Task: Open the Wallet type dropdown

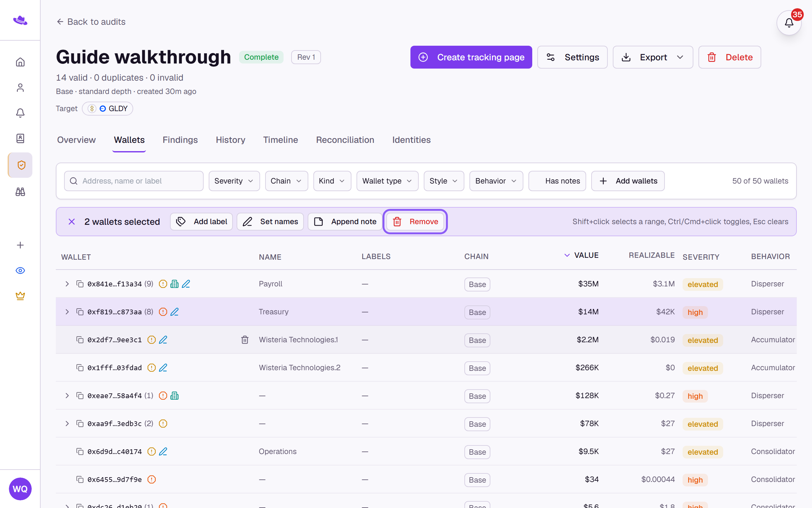Action: (388, 181)
